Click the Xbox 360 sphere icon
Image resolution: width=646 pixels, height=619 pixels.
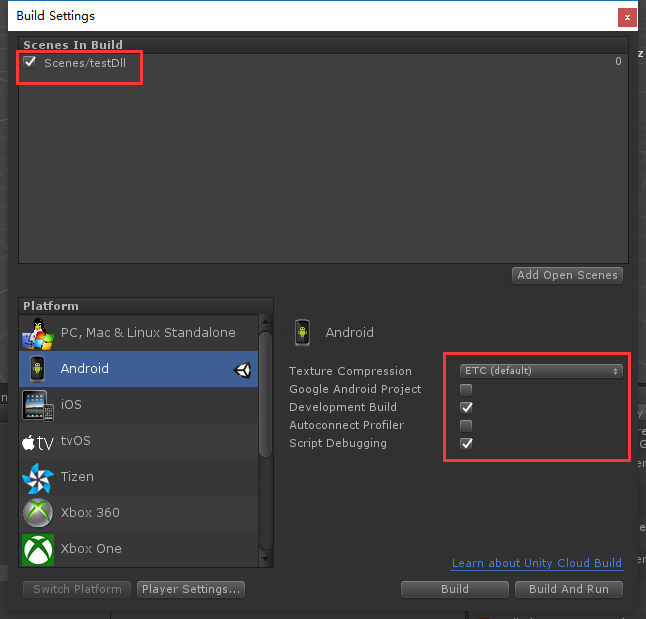[x=37, y=513]
